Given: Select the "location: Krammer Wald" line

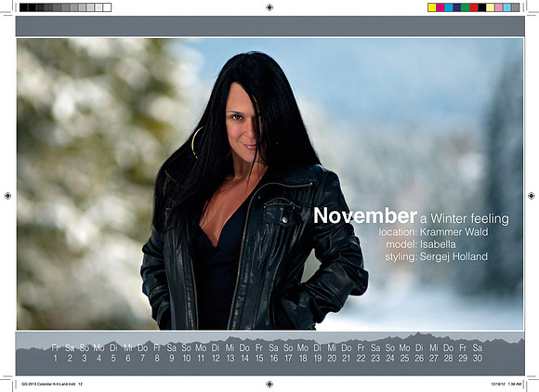Looking at the screenshot, I should (x=433, y=232).
